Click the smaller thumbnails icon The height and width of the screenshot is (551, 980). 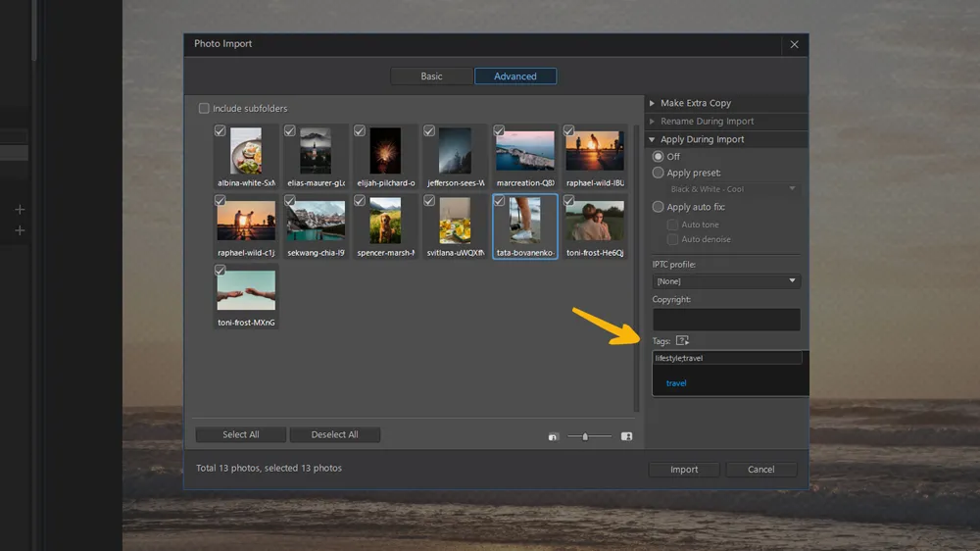[x=553, y=436]
